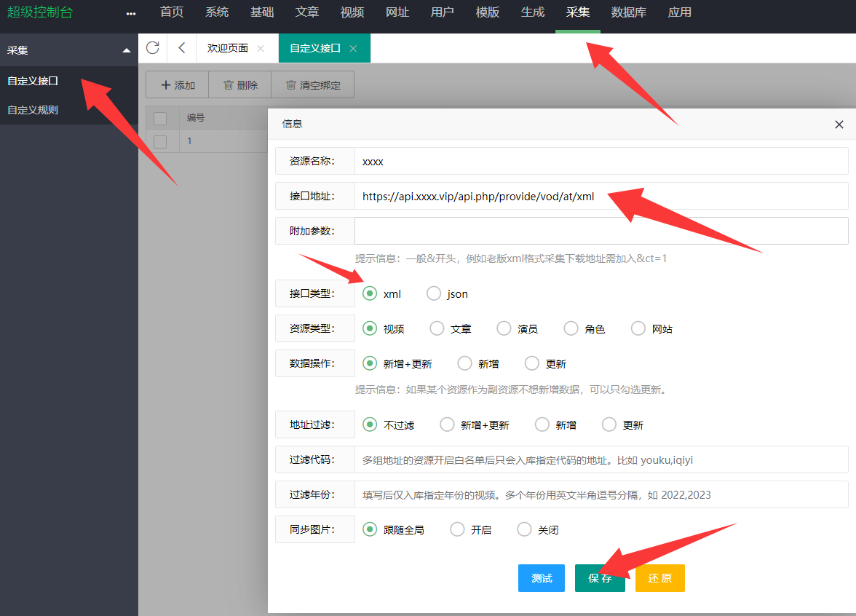Click the back chevron beside tabs

tap(181, 48)
